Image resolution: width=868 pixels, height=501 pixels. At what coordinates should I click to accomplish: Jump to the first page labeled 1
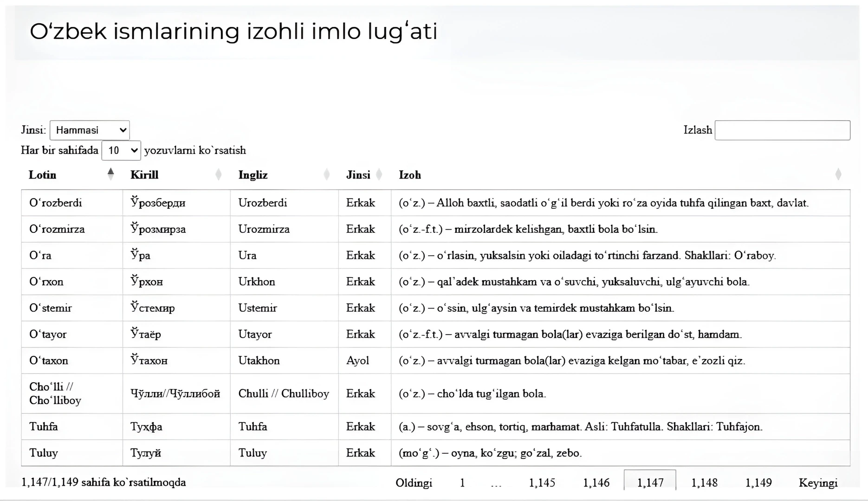coord(462,482)
